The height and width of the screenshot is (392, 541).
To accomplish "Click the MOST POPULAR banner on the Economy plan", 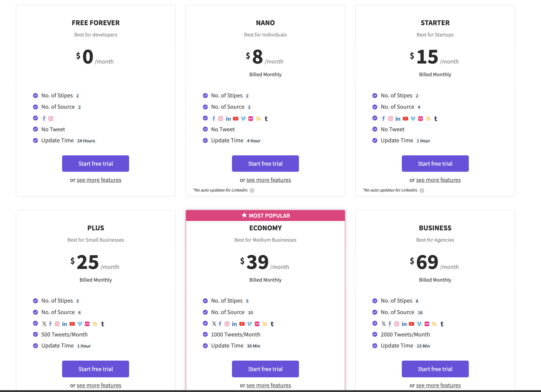I will (x=265, y=215).
